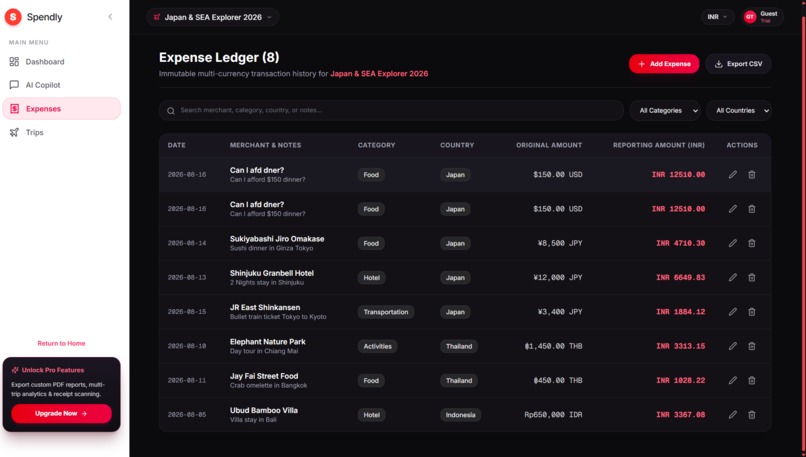Click Add Expense button
The image size is (806, 457).
pyautogui.click(x=664, y=64)
